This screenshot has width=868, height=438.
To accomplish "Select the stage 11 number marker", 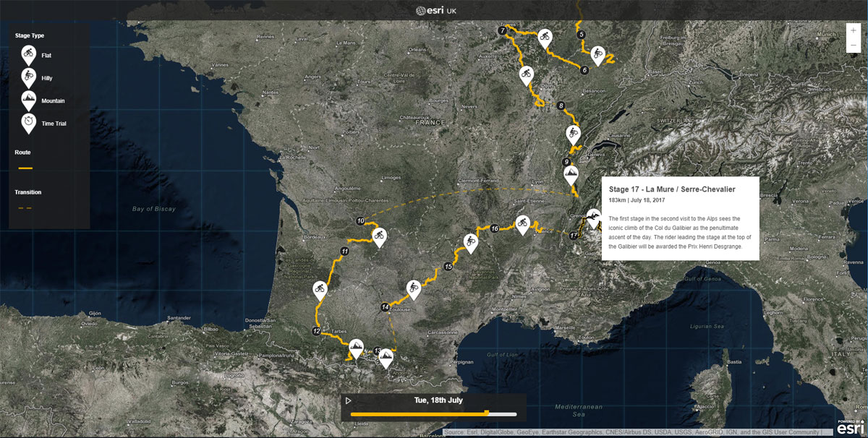I will [344, 252].
